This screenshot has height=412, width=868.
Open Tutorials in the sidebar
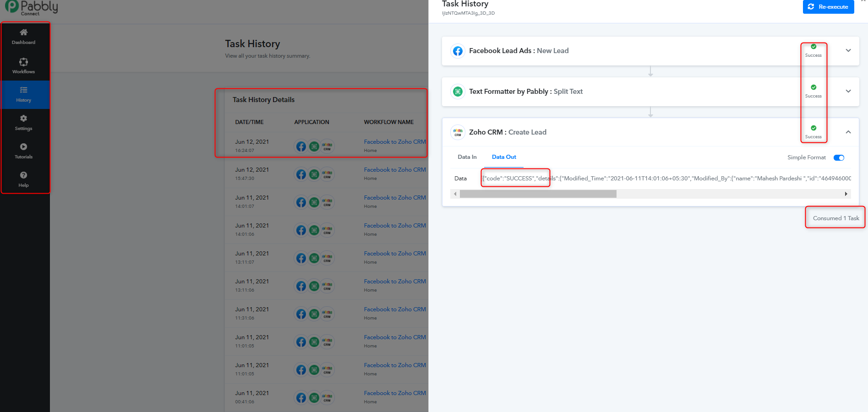(23, 151)
